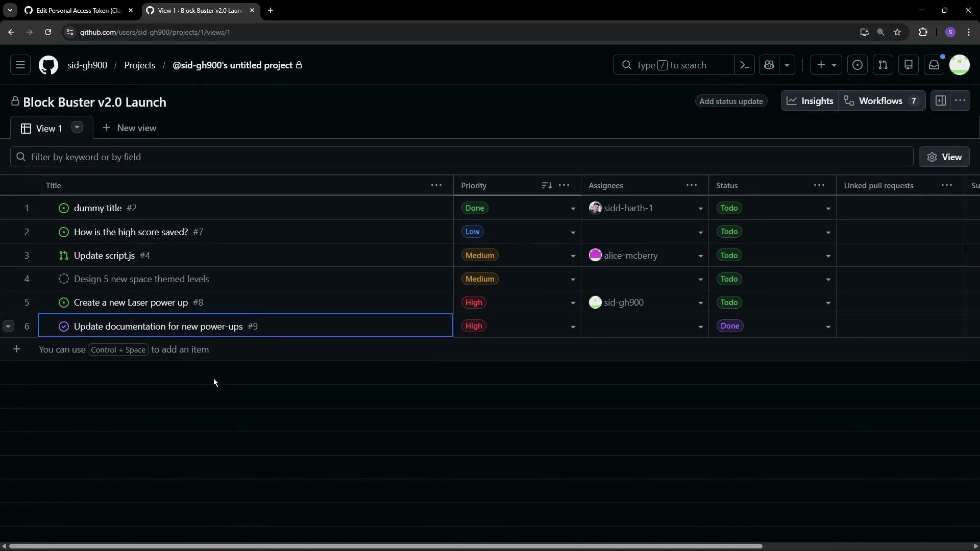Viewport: 980px width, 551px height.
Task: Open the Insights page
Action: [x=810, y=101]
